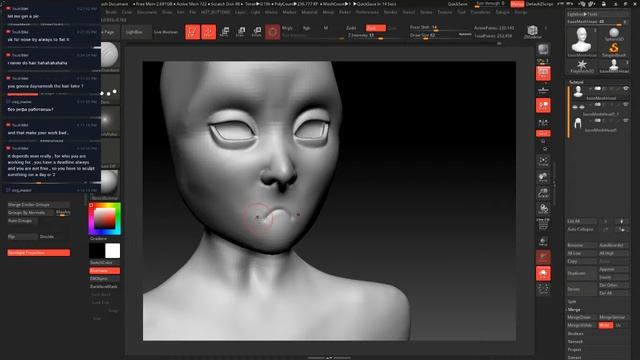The height and width of the screenshot is (360, 640).
Task: Open the alpha selector thumbnail
Action: click(x=109, y=120)
